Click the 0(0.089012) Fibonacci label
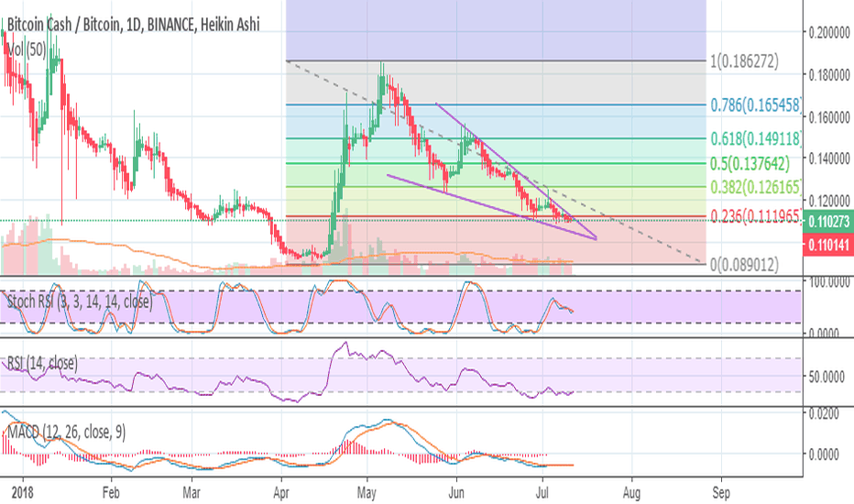The height and width of the screenshot is (504, 854). (745, 265)
